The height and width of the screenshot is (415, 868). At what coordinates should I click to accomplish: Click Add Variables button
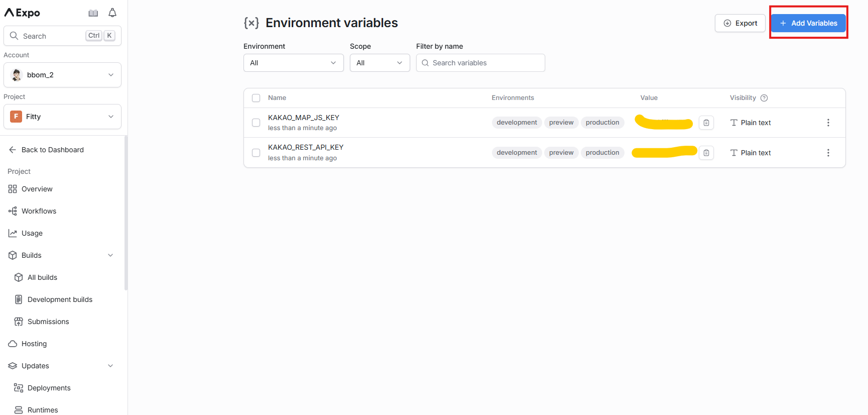coord(808,23)
